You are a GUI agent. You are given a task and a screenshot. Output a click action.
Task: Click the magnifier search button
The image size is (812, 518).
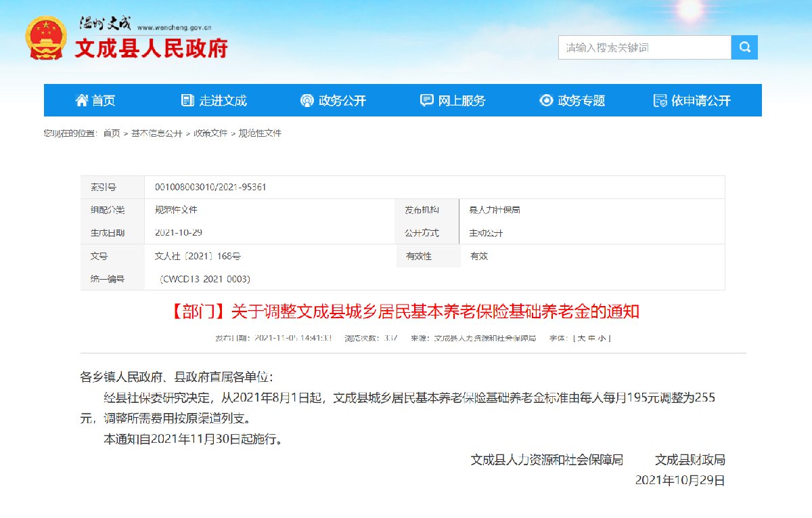(x=744, y=47)
